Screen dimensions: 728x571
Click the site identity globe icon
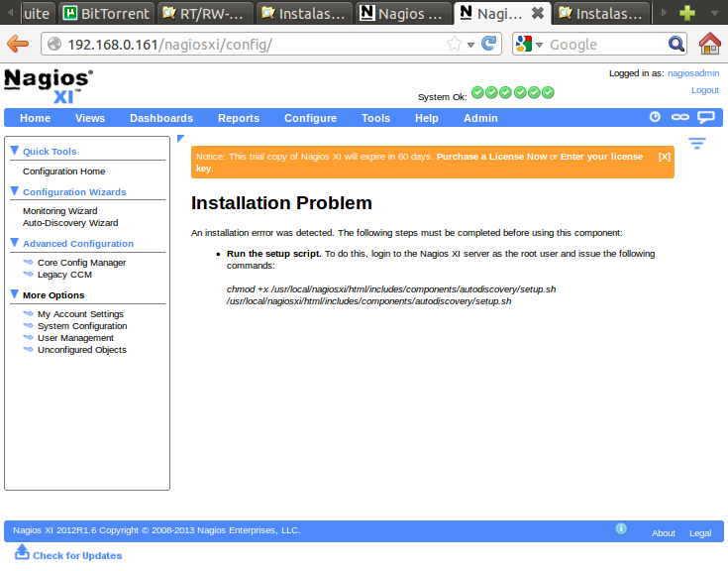[54, 44]
